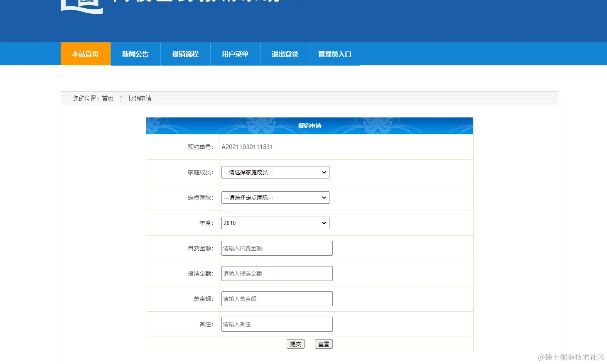Click the 定点医院 label

[201, 198]
